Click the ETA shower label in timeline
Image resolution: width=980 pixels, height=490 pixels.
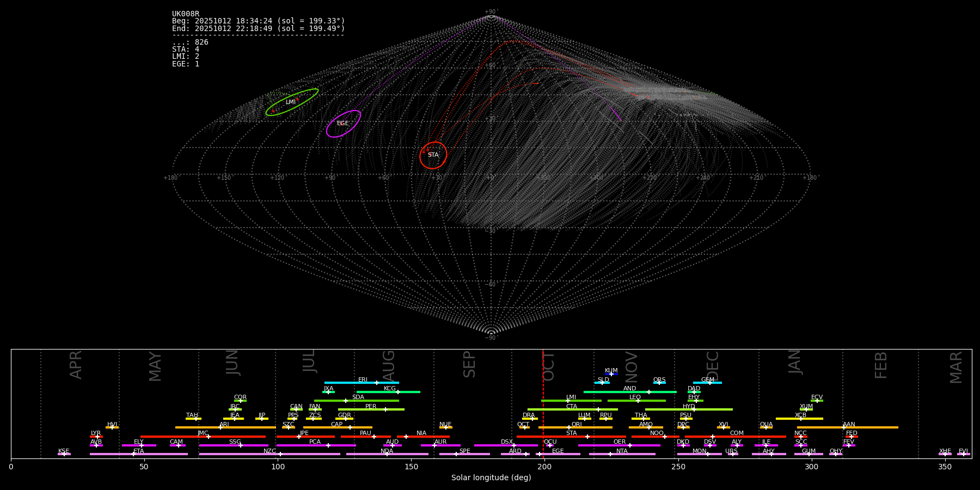139,451
